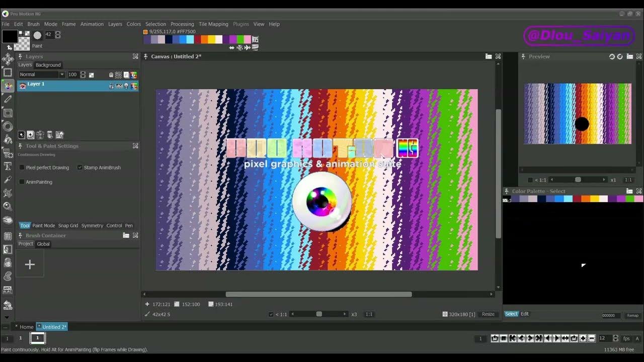Screen dimensions: 644x362
Task: Switch to Global brush container tab
Action: [43, 244]
